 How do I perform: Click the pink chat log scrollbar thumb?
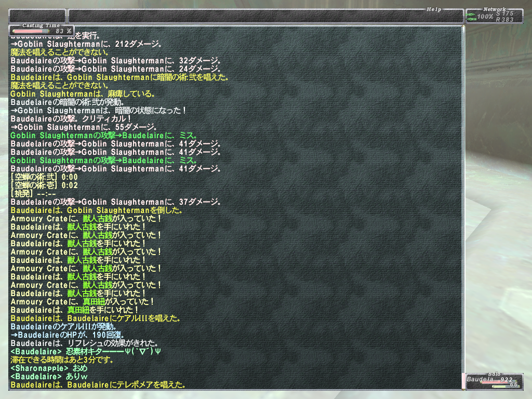[x=463, y=380]
